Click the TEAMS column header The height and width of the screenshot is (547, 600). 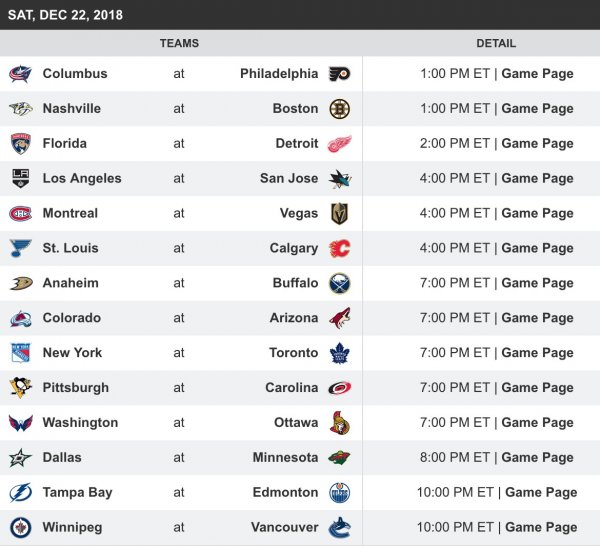179,44
